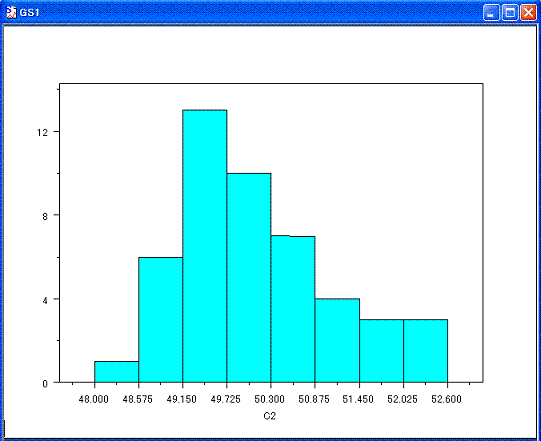The width and height of the screenshot is (541, 441).
Task: Click the y-axis label 12
Action: (42, 132)
